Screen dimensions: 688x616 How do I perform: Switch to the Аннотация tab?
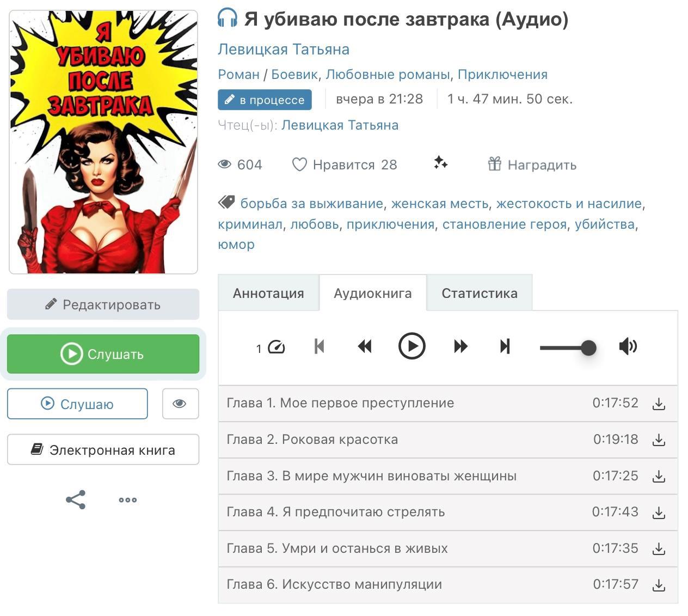(x=268, y=293)
